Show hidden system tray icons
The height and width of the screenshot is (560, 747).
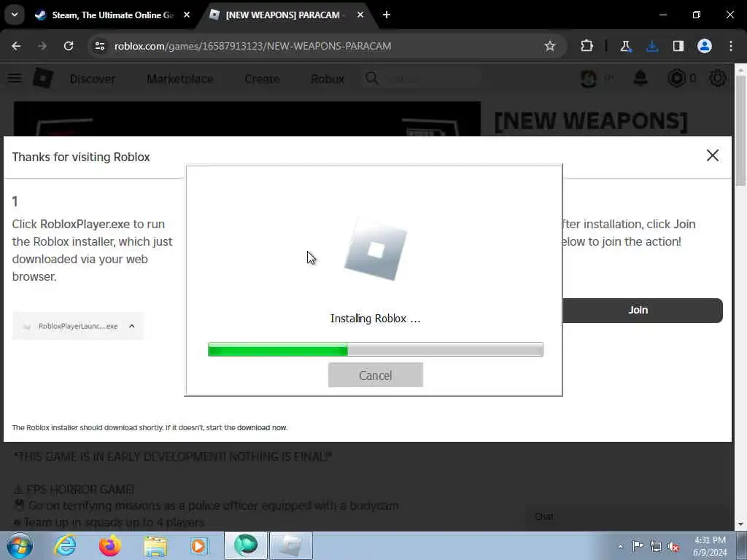click(620, 546)
